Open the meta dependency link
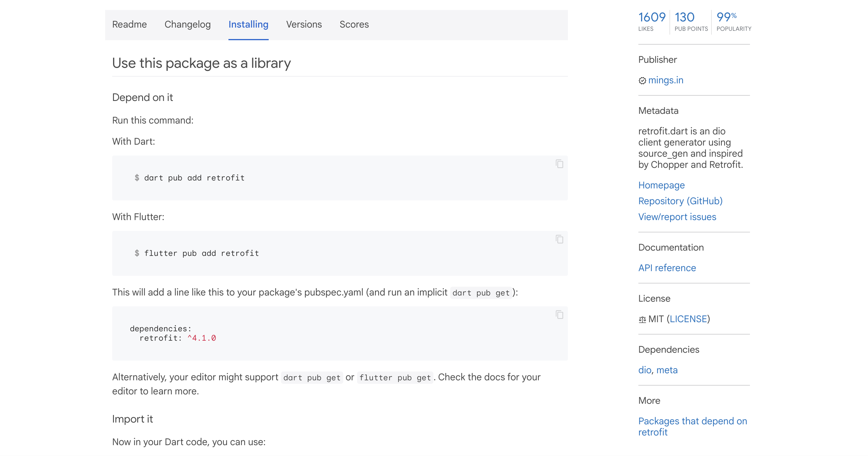Image resolution: width=868 pixels, height=456 pixels. pos(667,370)
